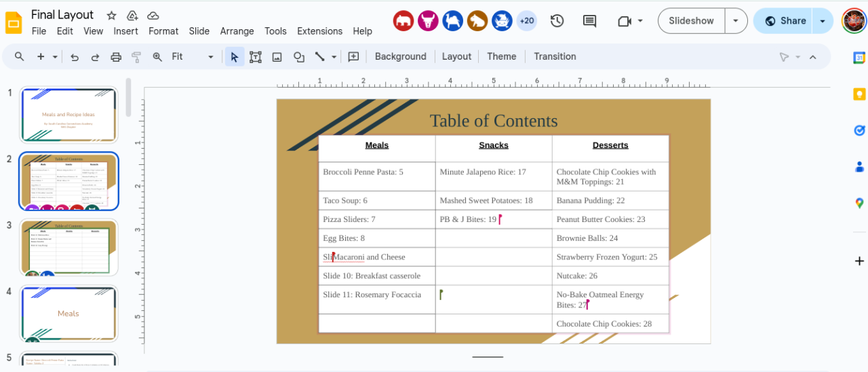The image size is (868, 372).
Task: Select the shape tool icon
Action: [x=298, y=57]
